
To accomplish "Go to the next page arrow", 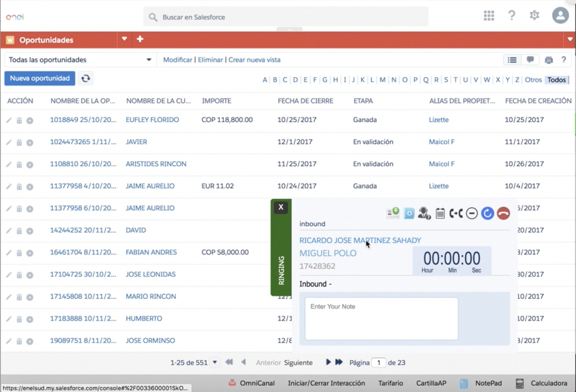I will [x=328, y=362].
